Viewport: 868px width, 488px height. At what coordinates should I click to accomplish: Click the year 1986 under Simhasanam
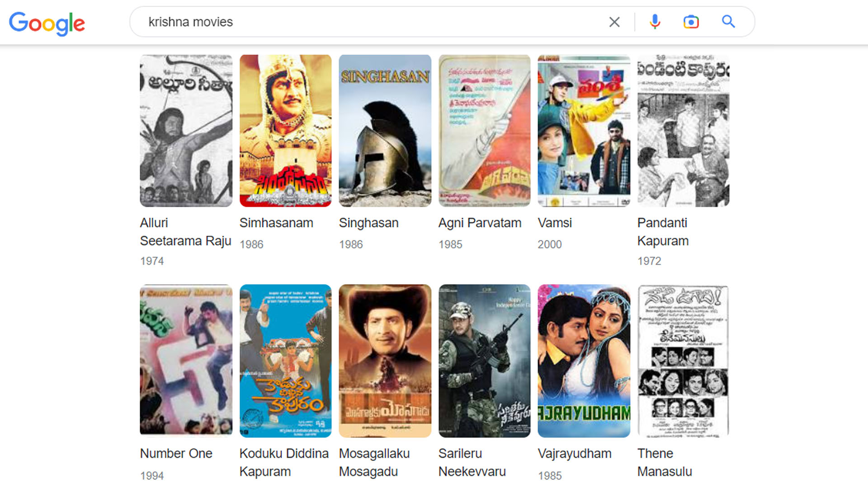251,244
